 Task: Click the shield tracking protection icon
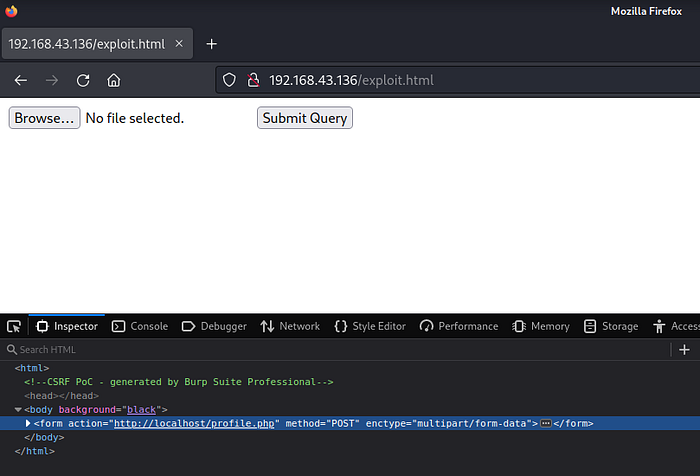tap(229, 80)
